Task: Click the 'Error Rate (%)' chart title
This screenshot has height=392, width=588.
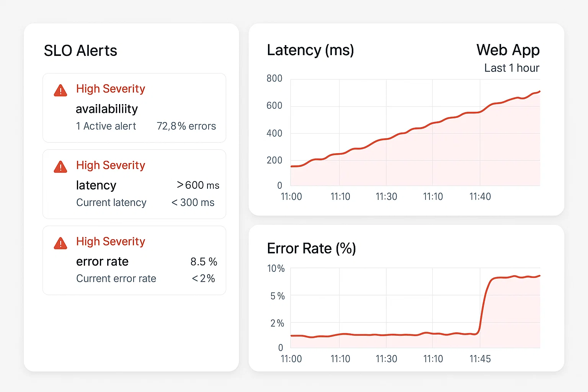Action: point(312,248)
